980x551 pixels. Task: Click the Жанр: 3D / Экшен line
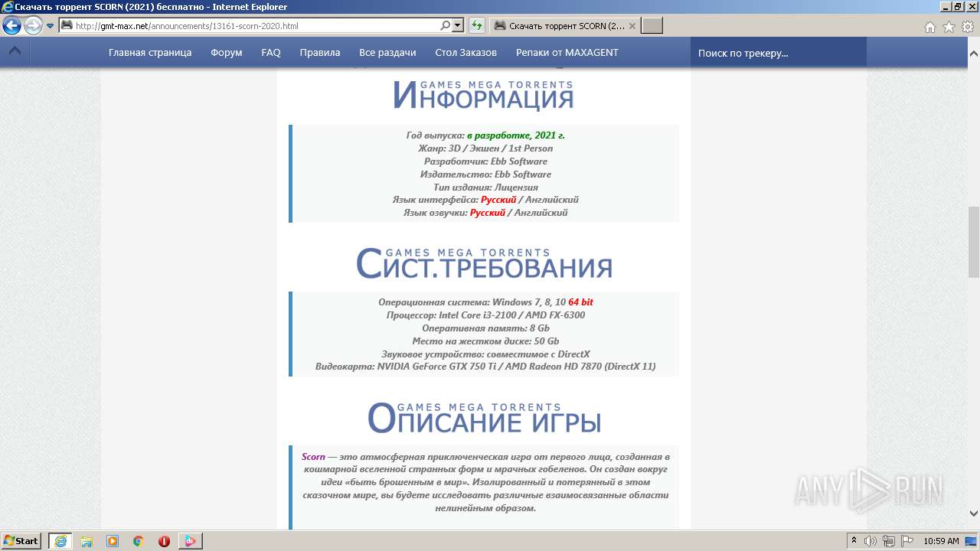485,148
